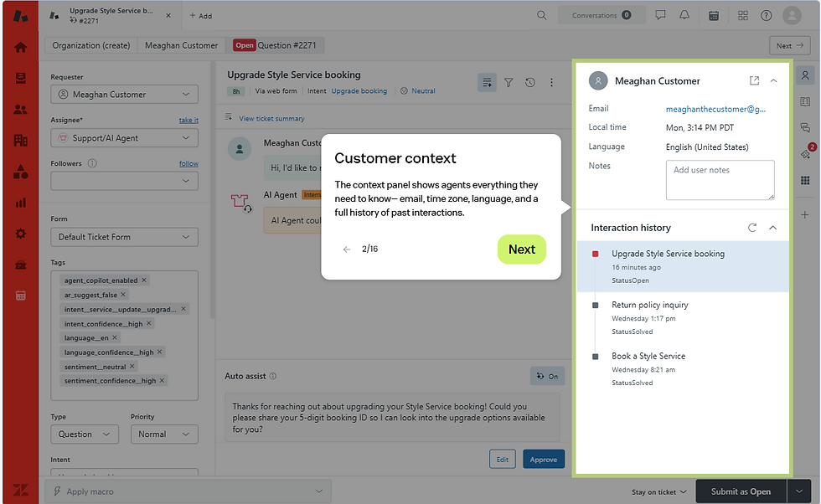
Task: Open help question mark icon
Action: (766, 15)
